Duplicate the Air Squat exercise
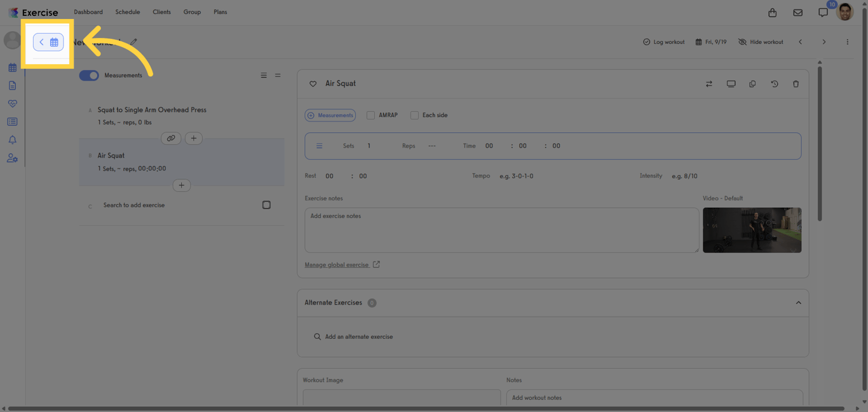 click(752, 84)
